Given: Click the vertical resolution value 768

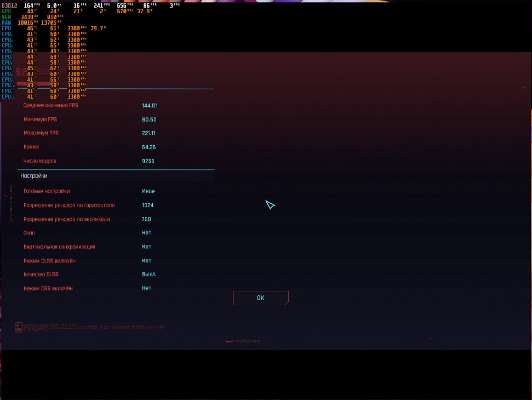Looking at the screenshot, I should [x=146, y=219].
